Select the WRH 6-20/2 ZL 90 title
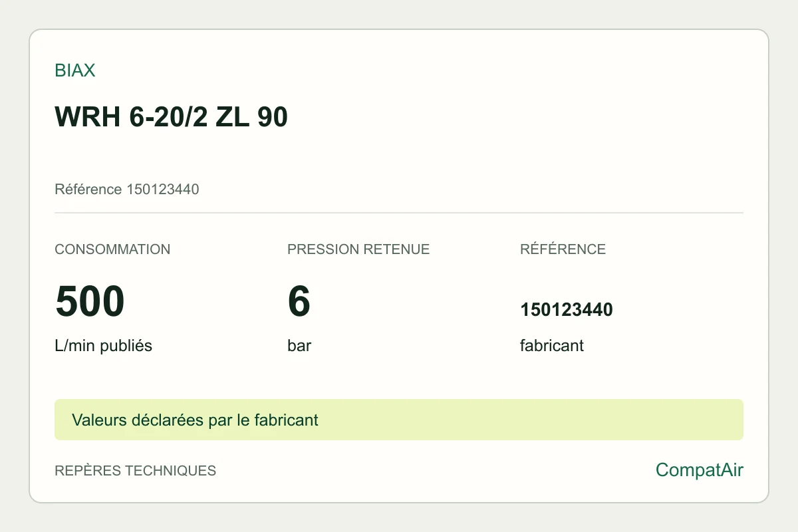The image size is (798, 532). [171, 118]
